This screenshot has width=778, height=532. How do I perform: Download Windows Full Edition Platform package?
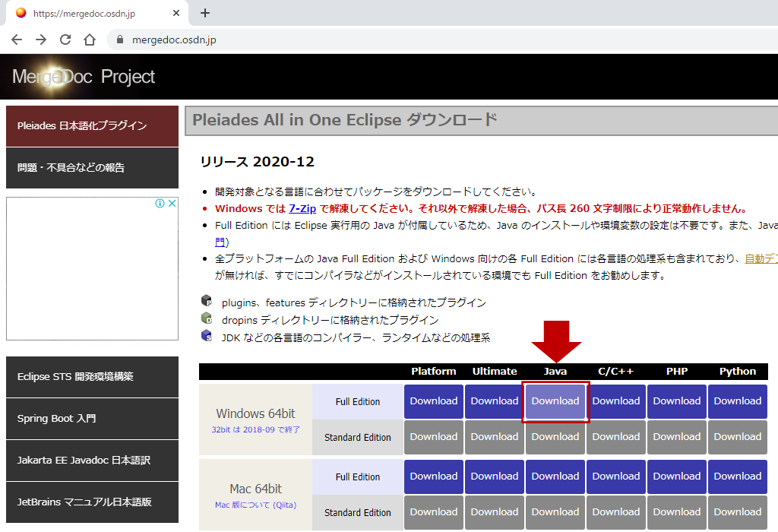tap(434, 401)
